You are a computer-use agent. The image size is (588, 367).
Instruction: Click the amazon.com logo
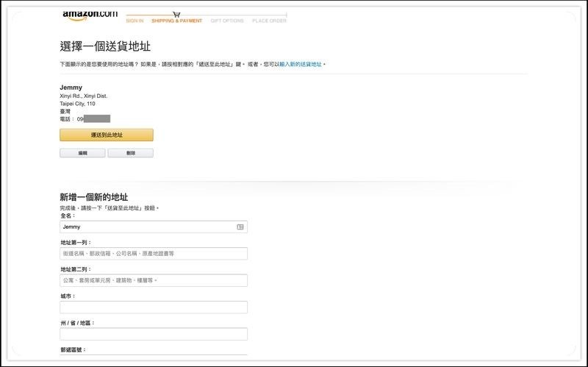[x=90, y=15]
